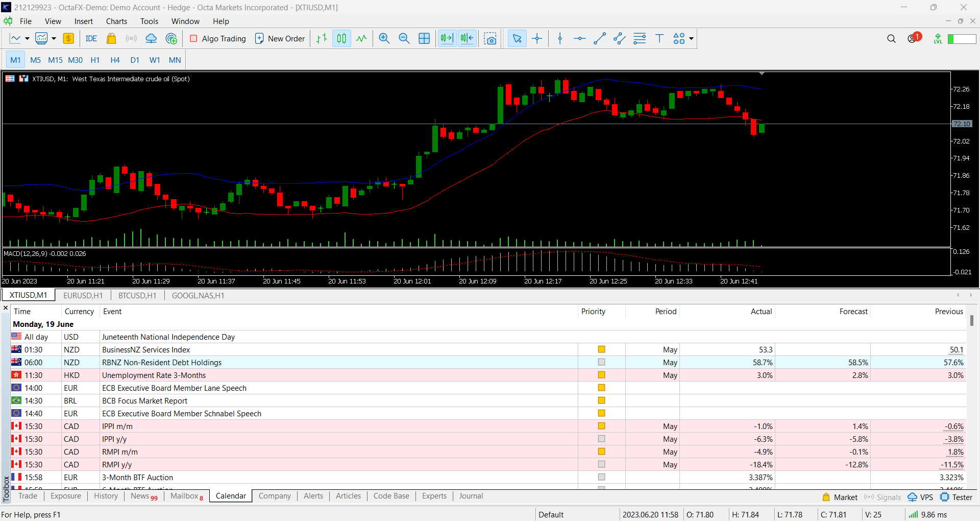
Task: Take a chart screenshot
Action: [490, 38]
